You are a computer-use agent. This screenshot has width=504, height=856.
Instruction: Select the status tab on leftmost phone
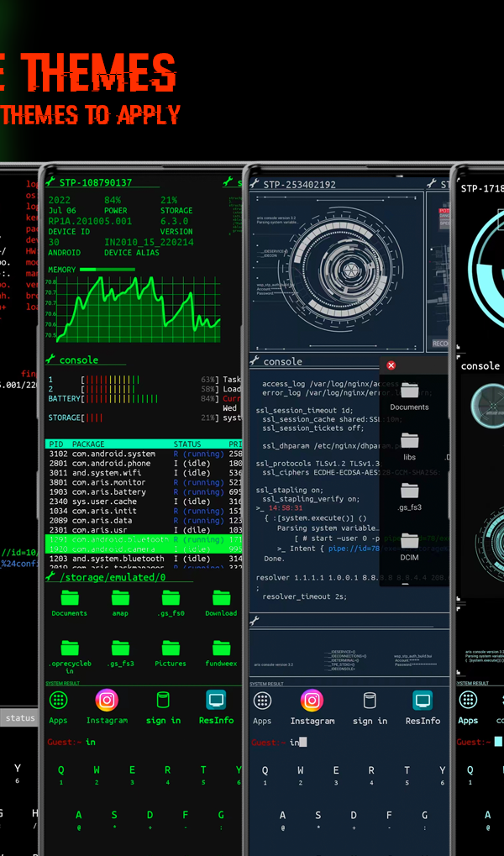19,718
